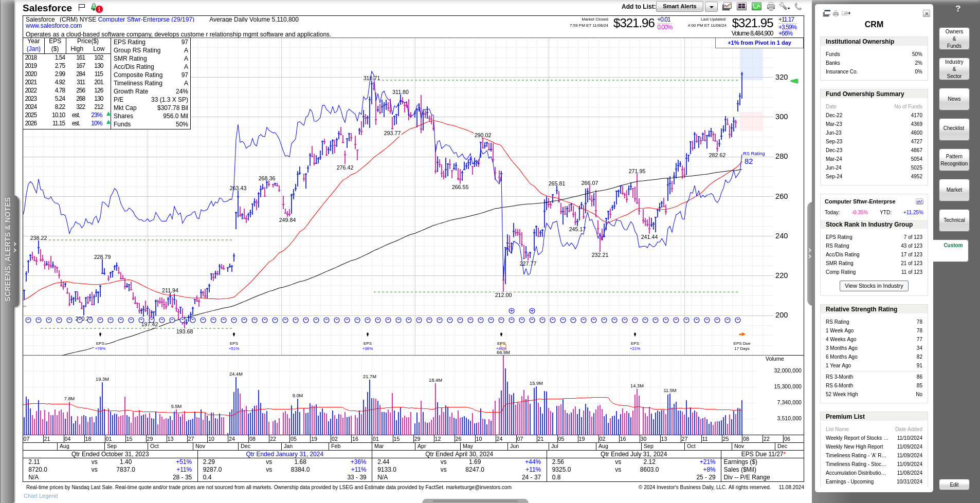This screenshot has height=503, width=980.
Task: Open the Market tab
Action: coord(954,190)
